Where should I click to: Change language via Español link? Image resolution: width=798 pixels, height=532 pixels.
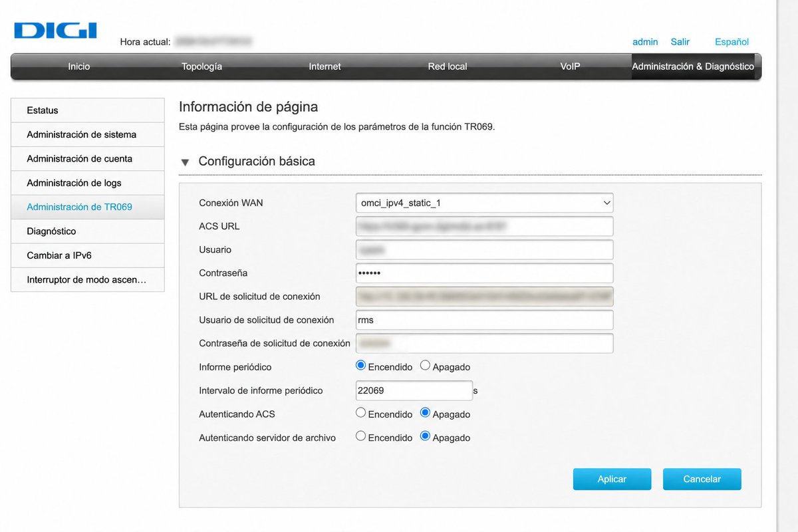[731, 42]
